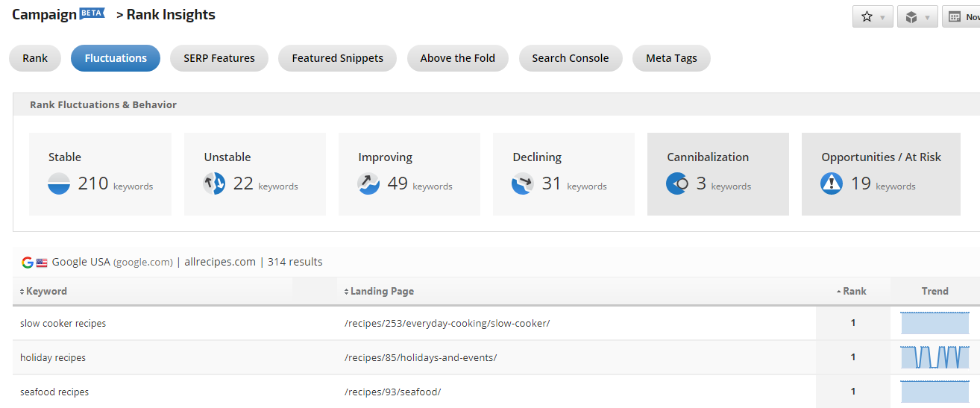Click the Stable keywords half-circle icon
The width and height of the screenshot is (980, 408).
pyautogui.click(x=59, y=183)
